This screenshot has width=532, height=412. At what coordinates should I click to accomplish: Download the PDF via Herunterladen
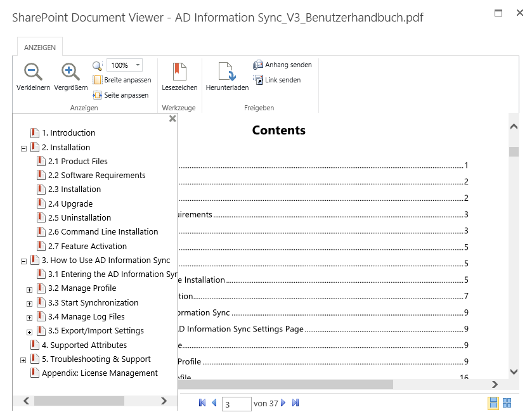click(x=227, y=77)
